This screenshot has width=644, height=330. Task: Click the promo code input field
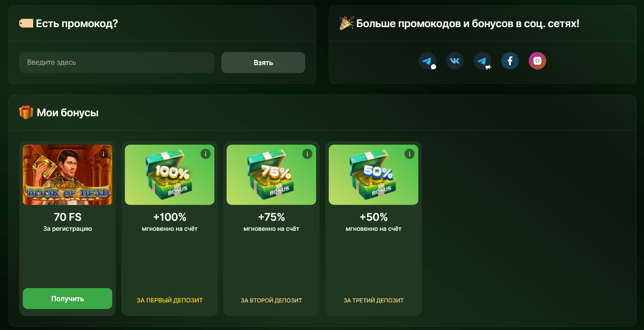117,63
